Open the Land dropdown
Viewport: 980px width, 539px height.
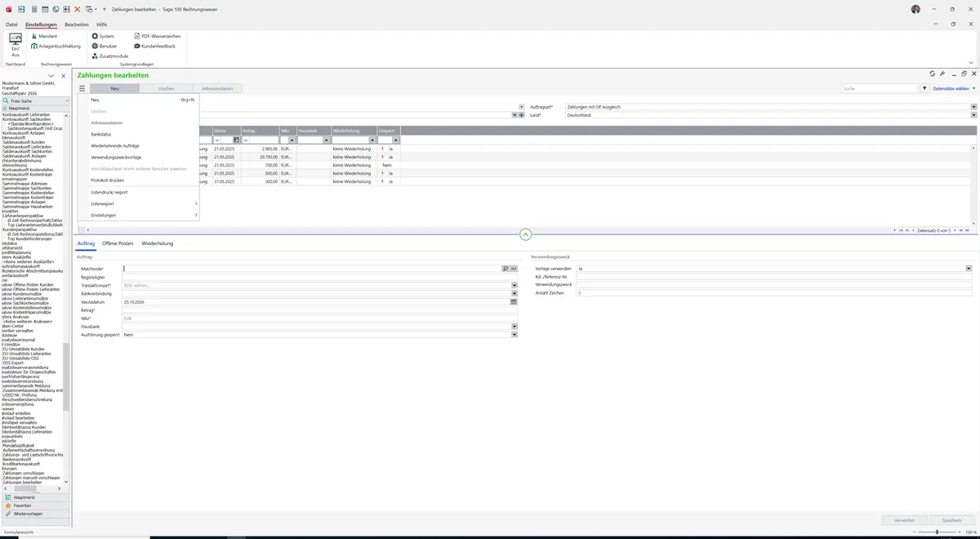[973, 115]
